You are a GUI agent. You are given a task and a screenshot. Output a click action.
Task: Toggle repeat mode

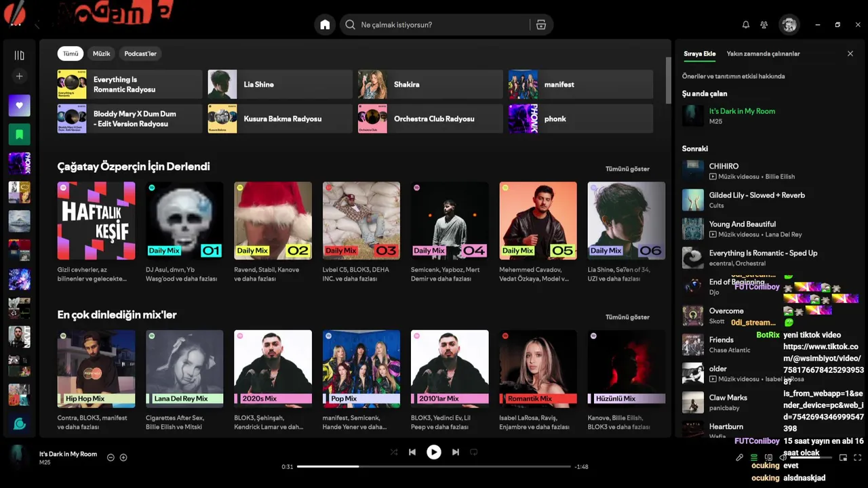point(474,452)
